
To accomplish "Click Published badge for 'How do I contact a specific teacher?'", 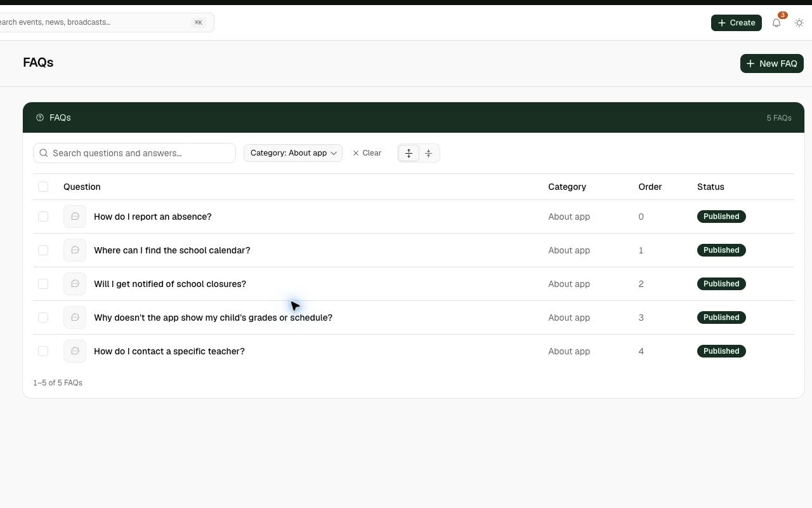I will (x=721, y=351).
